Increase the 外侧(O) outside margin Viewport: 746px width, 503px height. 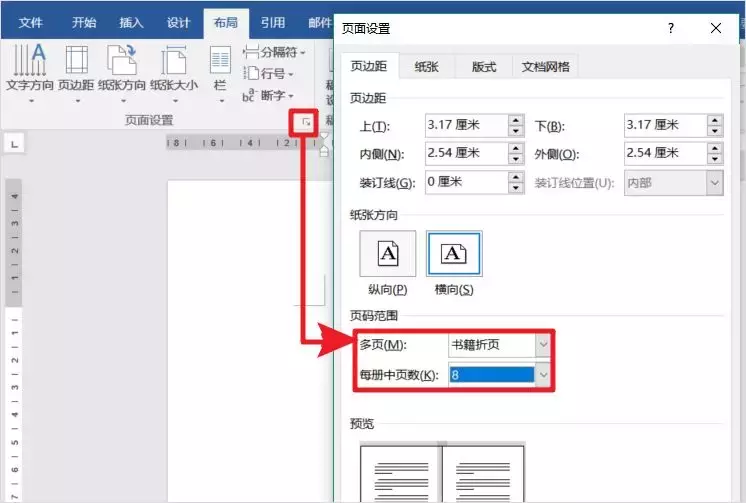715,148
